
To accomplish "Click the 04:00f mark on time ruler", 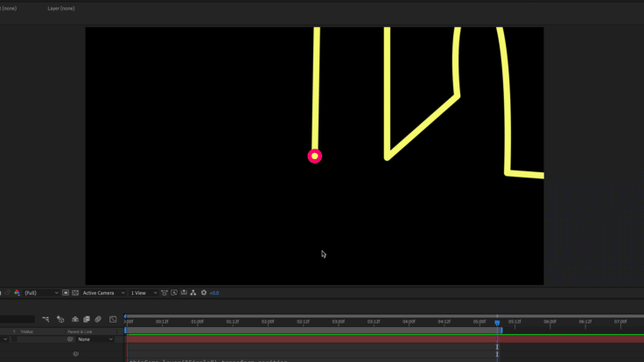I will [409, 322].
